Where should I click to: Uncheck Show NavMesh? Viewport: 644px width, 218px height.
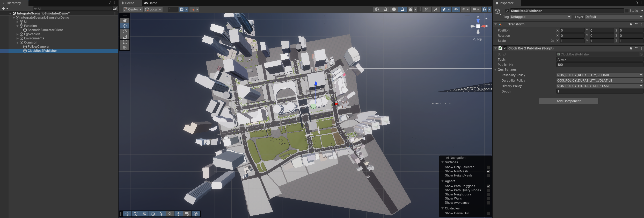click(x=488, y=171)
